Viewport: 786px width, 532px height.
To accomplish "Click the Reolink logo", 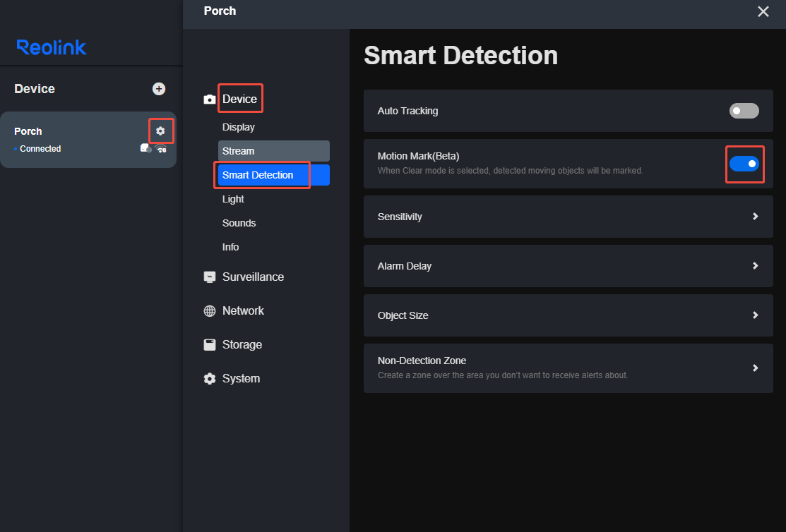I will click(52, 47).
